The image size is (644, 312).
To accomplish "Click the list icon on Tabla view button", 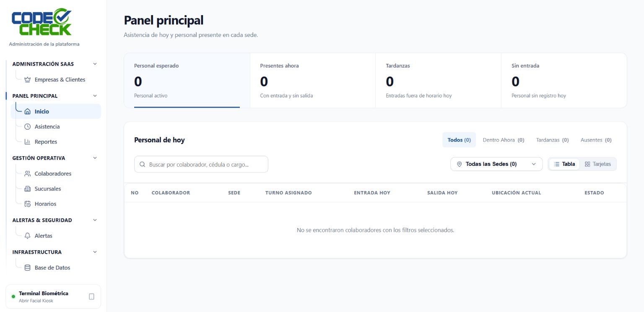I will [557, 164].
